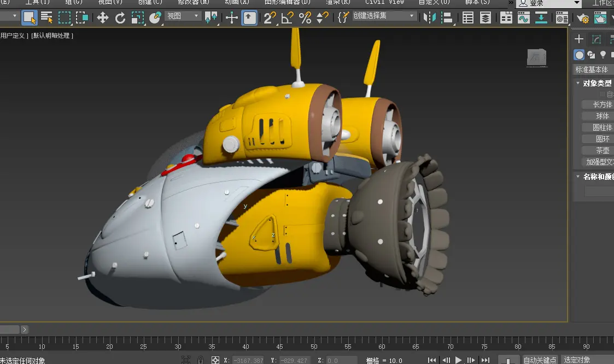Select the Shapes category icon
Image resolution: width=614 pixels, height=364 pixels.
(x=591, y=55)
